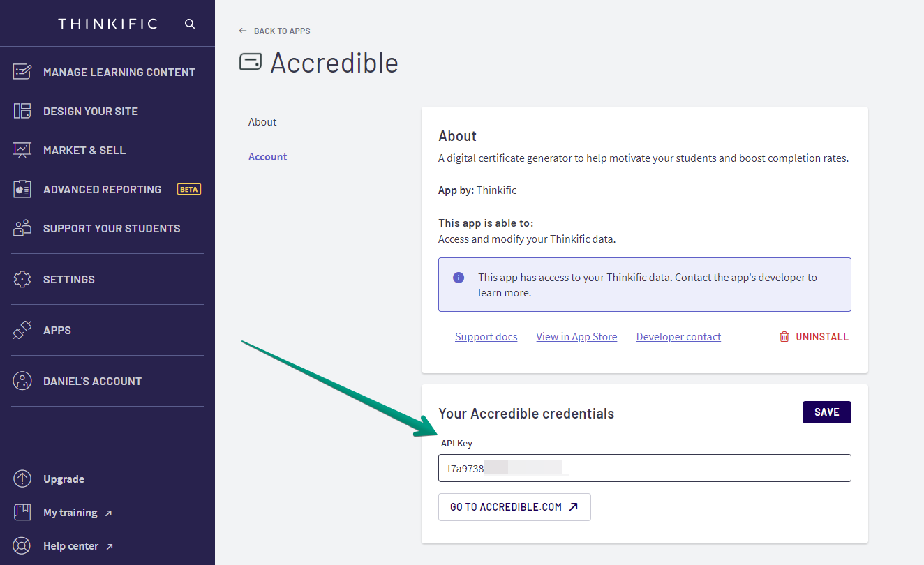Click 'Your Accredible credentials' heading
The height and width of the screenshot is (565, 924).
click(x=526, y=414)
